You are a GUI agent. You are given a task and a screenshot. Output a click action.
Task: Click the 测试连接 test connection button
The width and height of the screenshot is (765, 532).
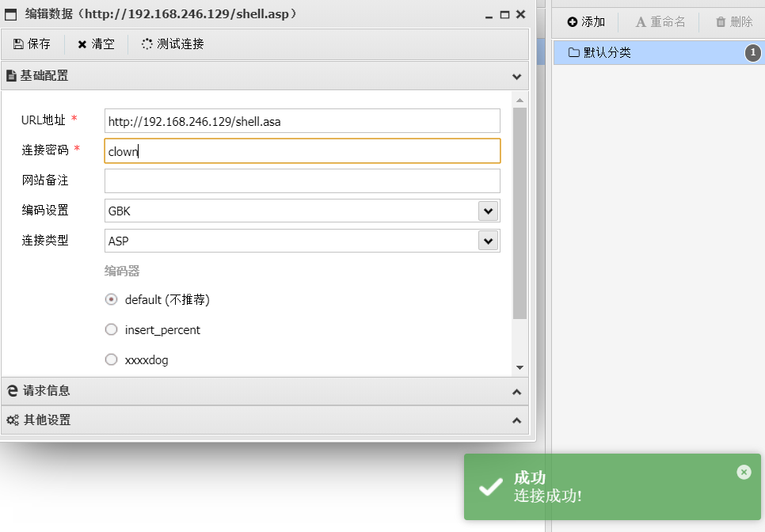click(x=173, y=44)
